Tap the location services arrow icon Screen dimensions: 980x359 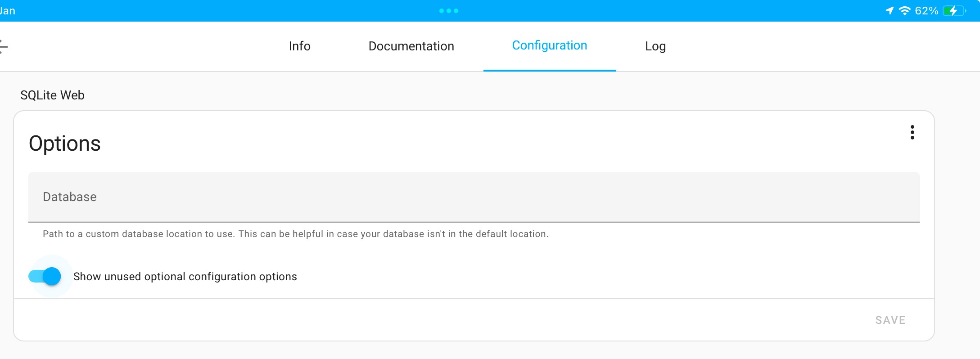click(x=890, y=10)
